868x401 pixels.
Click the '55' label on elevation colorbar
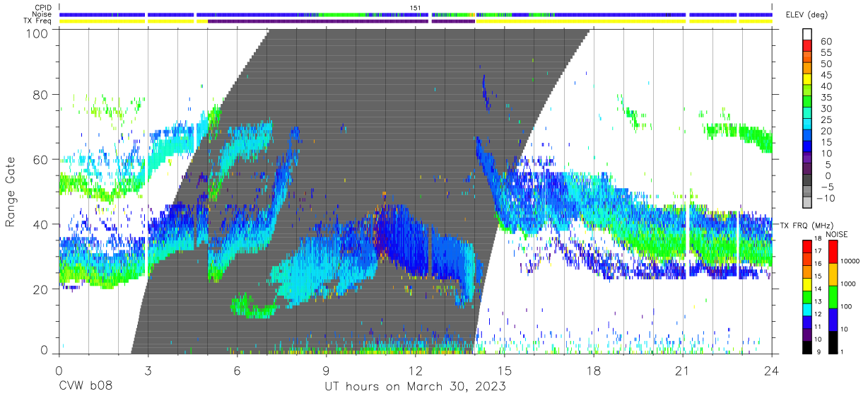pyautogui.click(x=825, y=52)
